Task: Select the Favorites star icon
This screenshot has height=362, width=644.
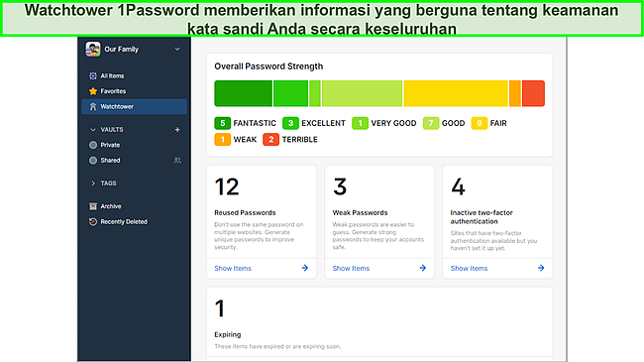Action: pos(93,91)
